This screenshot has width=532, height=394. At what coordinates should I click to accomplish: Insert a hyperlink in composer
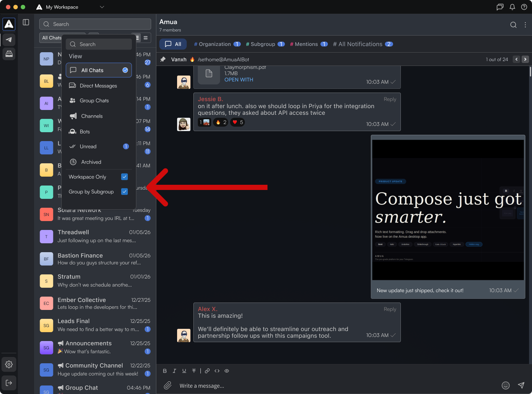click(207, 371)
